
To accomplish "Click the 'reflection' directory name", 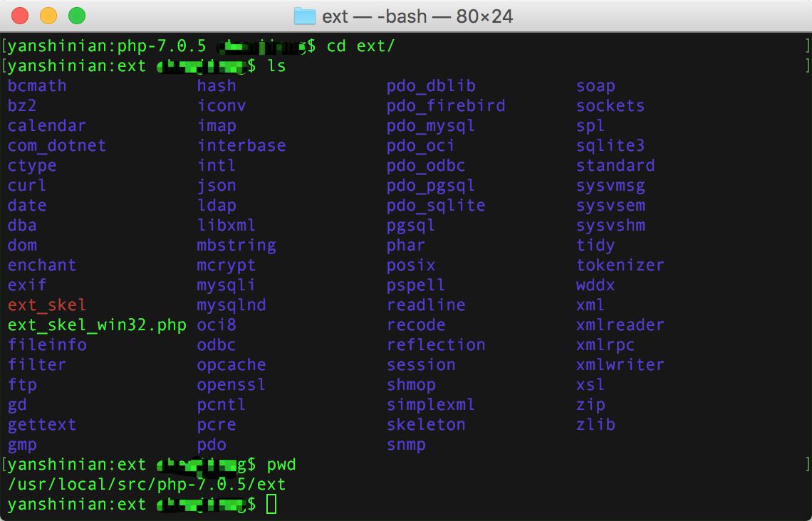I will (436, 344).
